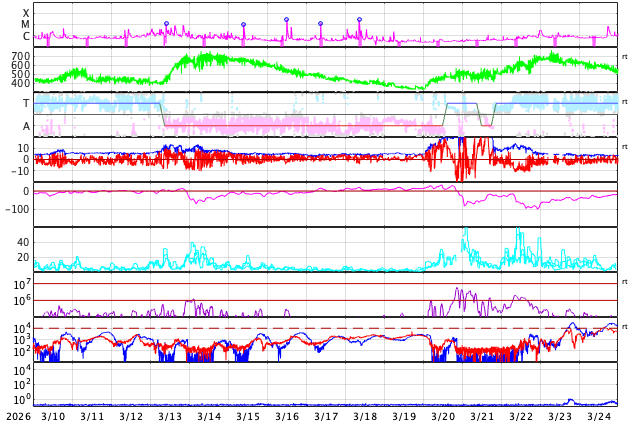Select the 3/10 date on the time axis

point(53,416)
